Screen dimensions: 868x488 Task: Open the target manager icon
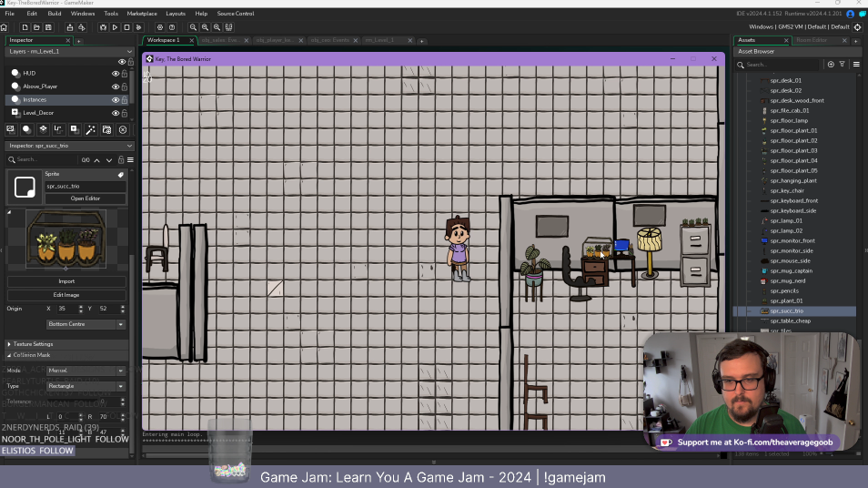coord(857,27)
